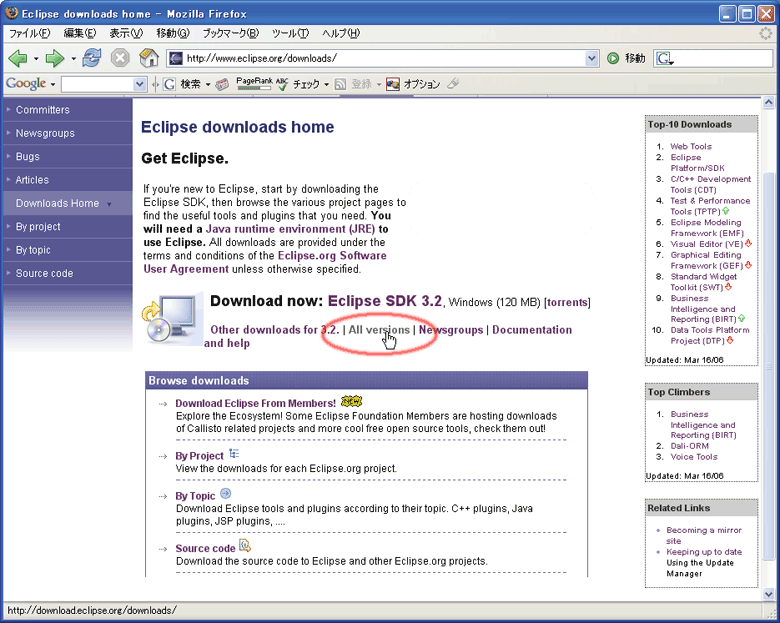Open the torrents link
This screenshot has width=780, height=623.
click(x=567, y=303)
